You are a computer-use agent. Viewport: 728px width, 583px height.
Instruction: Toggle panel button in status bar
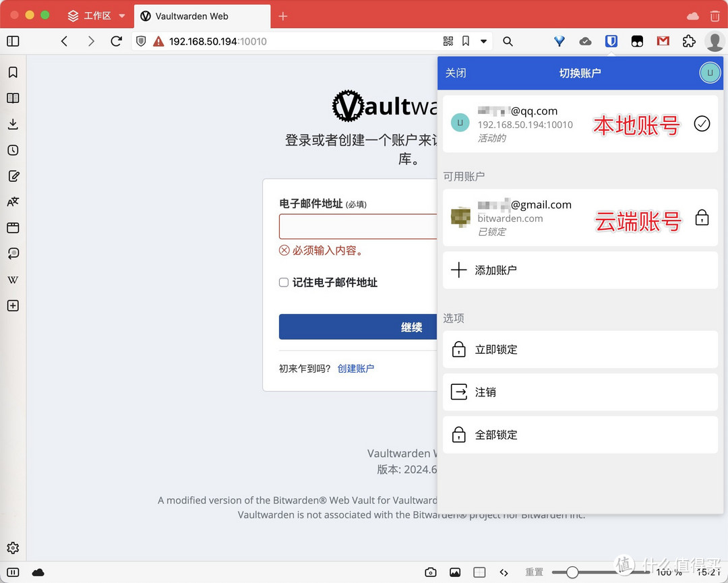pyautogui.click(x=13, y=572)
